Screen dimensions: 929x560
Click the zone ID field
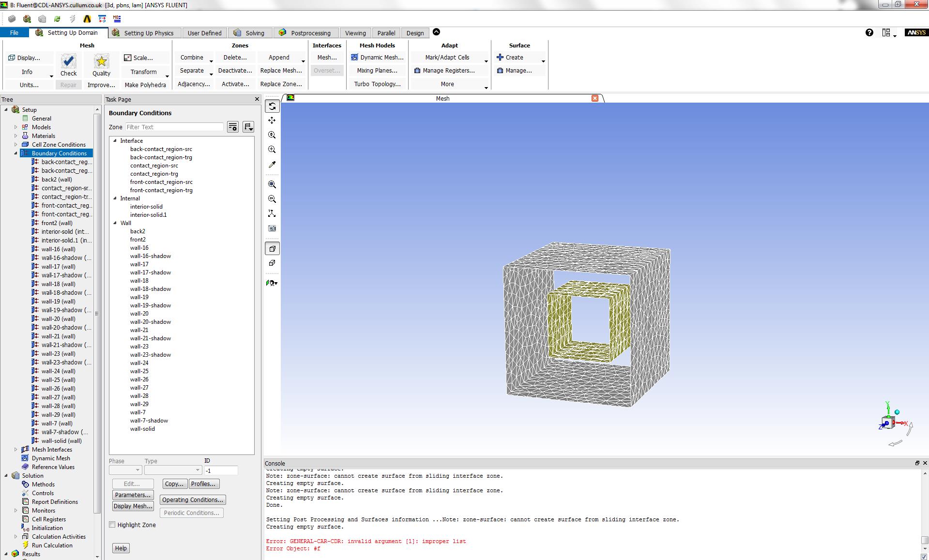(x=221, y=470)
